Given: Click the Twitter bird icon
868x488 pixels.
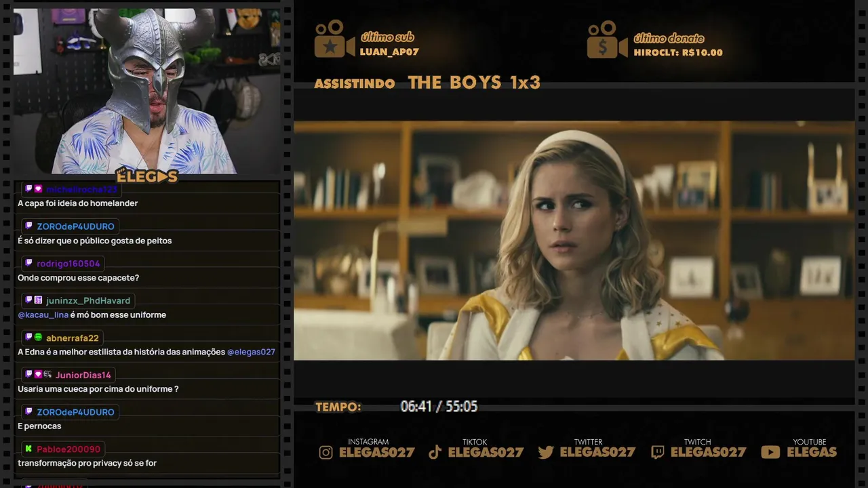Looking at the screenshot, I should click(x=546, y=452).
